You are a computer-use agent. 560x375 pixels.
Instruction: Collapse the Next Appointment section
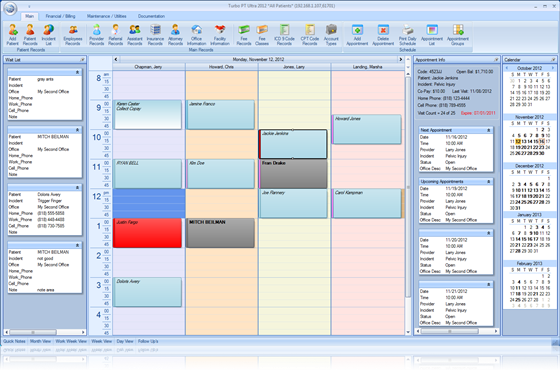(x=489, y=130)
